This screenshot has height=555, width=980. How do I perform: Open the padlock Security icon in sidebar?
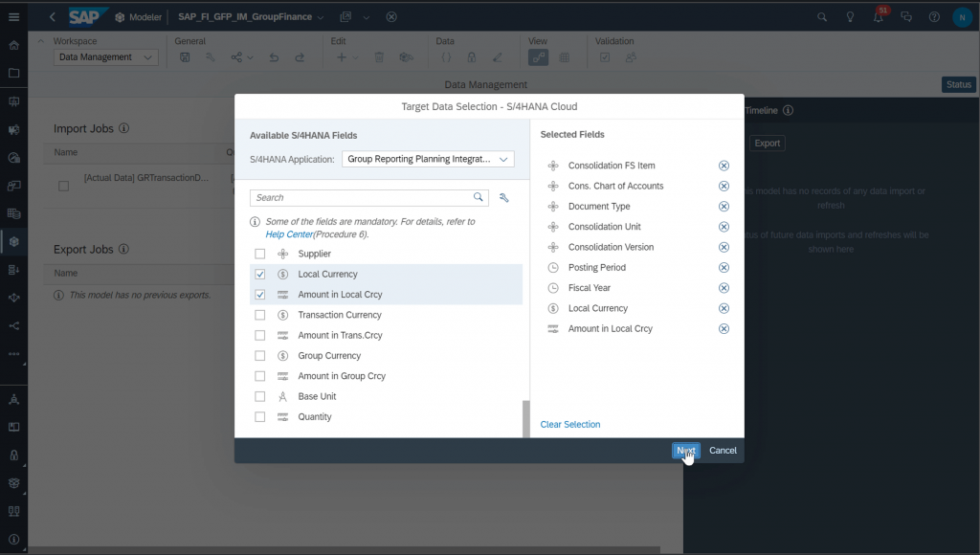coord(13,455)
